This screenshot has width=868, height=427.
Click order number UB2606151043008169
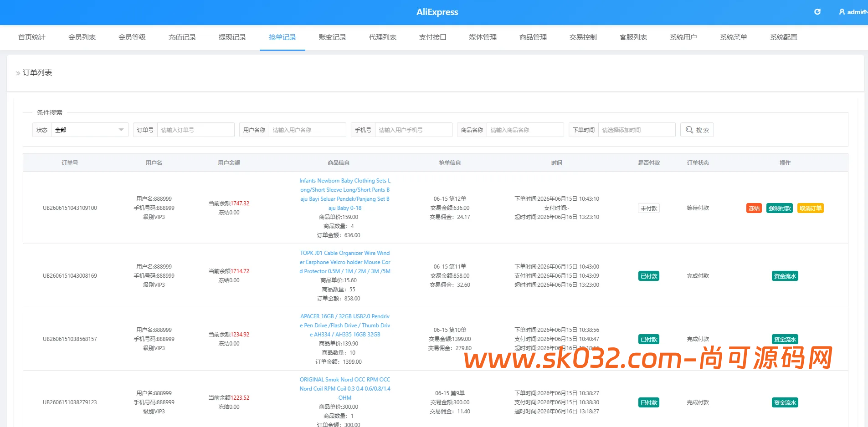point(70,276)
